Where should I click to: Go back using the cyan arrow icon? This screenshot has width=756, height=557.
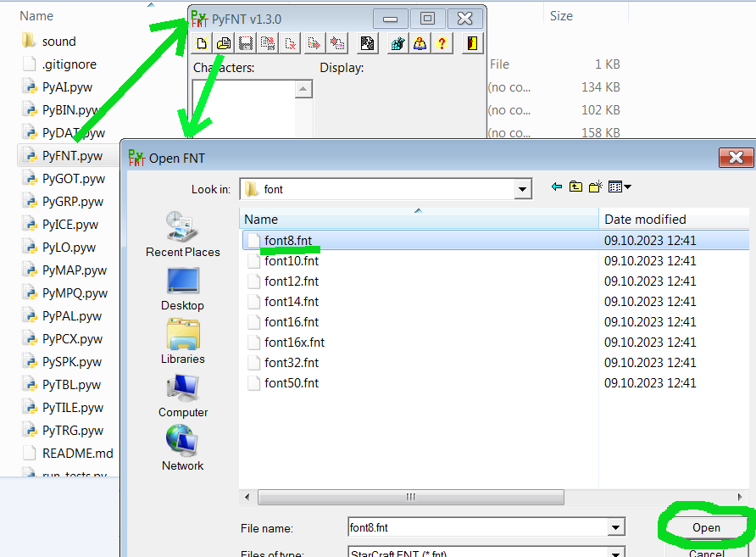click(x=557, y=187)
